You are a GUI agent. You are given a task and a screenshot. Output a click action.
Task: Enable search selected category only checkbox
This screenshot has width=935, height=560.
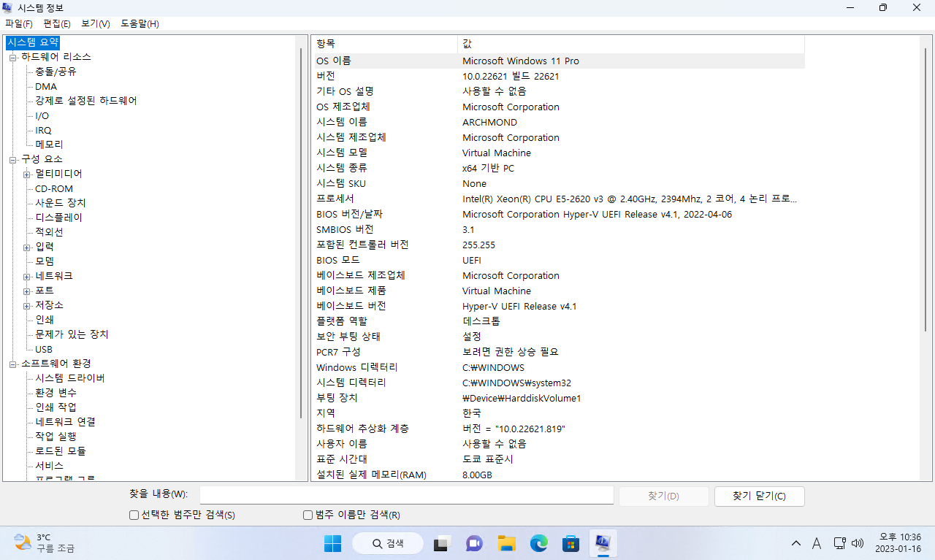point(134,515)
